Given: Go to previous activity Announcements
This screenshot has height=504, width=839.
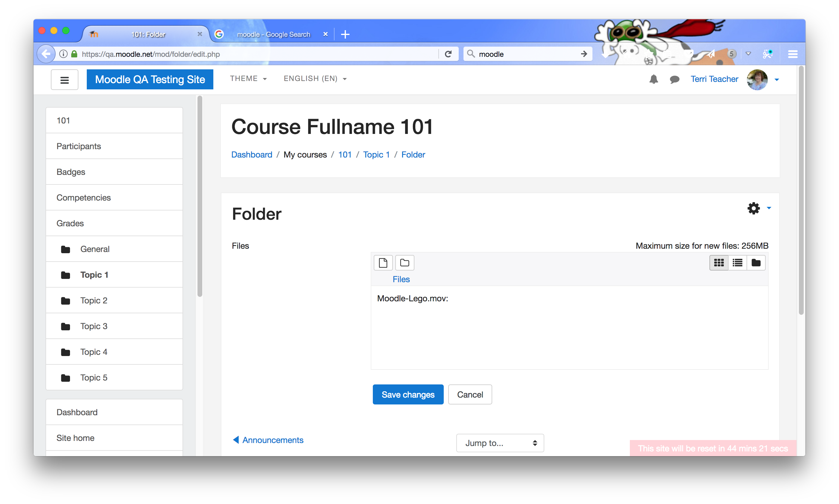Looking at the screenshot, I should [x=268, y=440].
